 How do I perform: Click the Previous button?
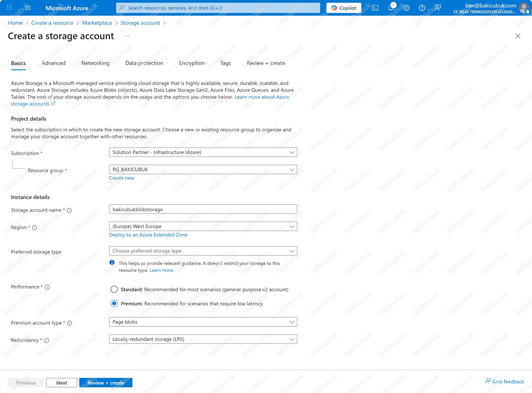point(26,383)
